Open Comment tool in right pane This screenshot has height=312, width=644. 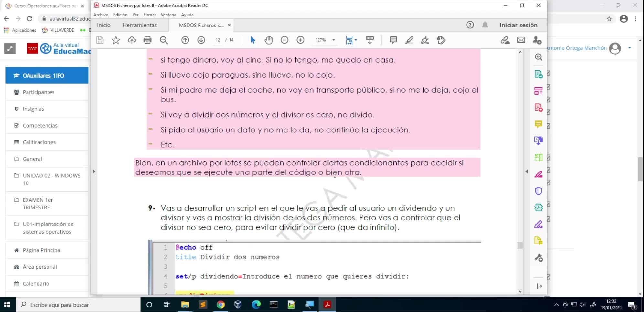click(538, 124)
